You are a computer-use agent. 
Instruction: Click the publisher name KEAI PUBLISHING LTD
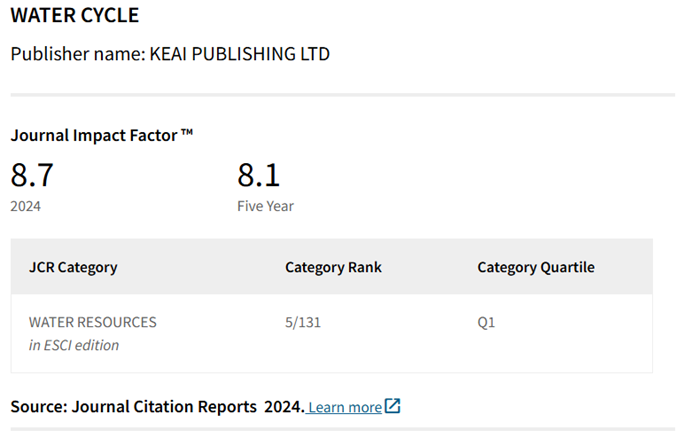[240, 54]
